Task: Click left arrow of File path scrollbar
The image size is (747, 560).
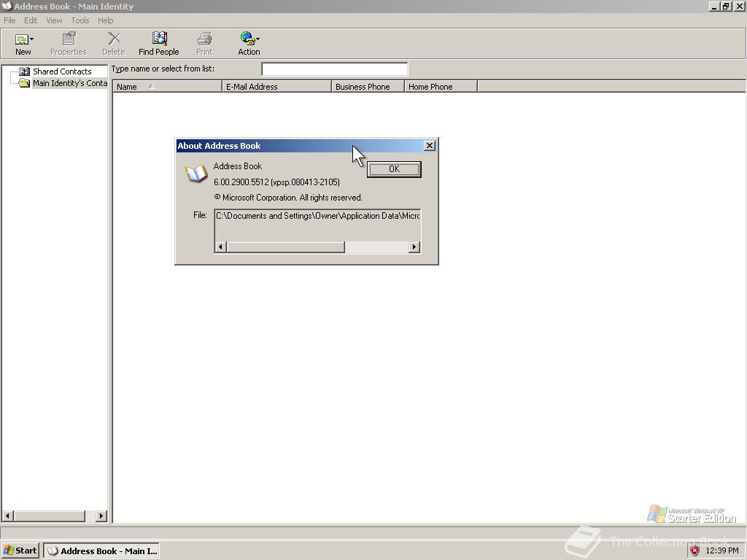Action: 220,247
